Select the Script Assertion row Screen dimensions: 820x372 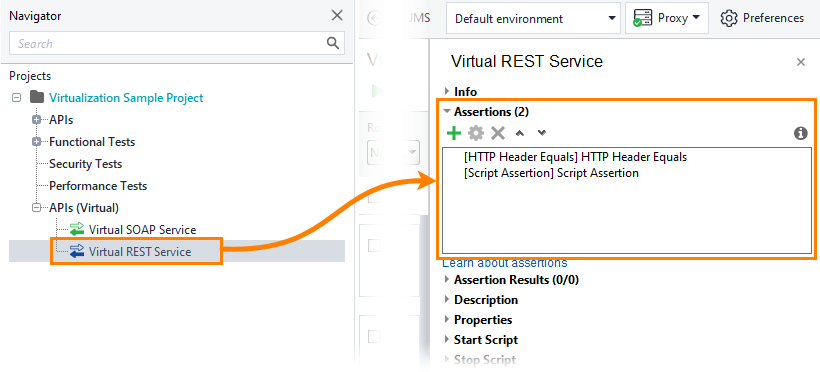551,173
